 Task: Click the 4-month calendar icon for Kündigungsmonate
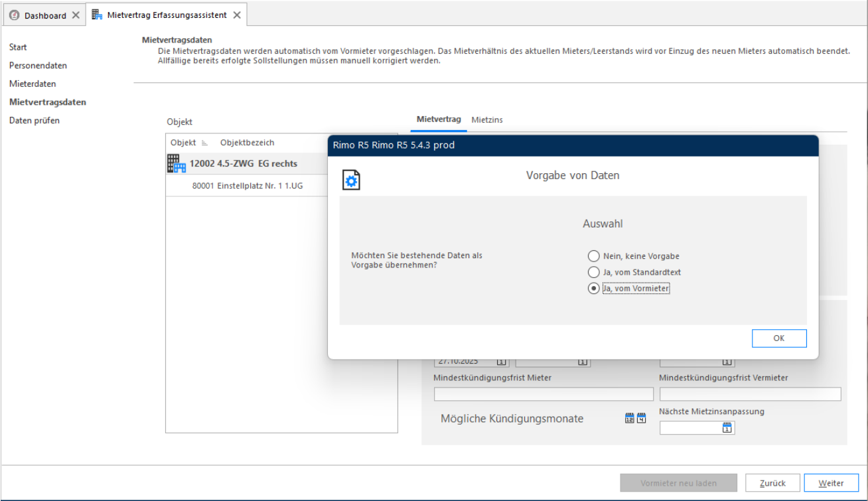click(x=641, y=419)
